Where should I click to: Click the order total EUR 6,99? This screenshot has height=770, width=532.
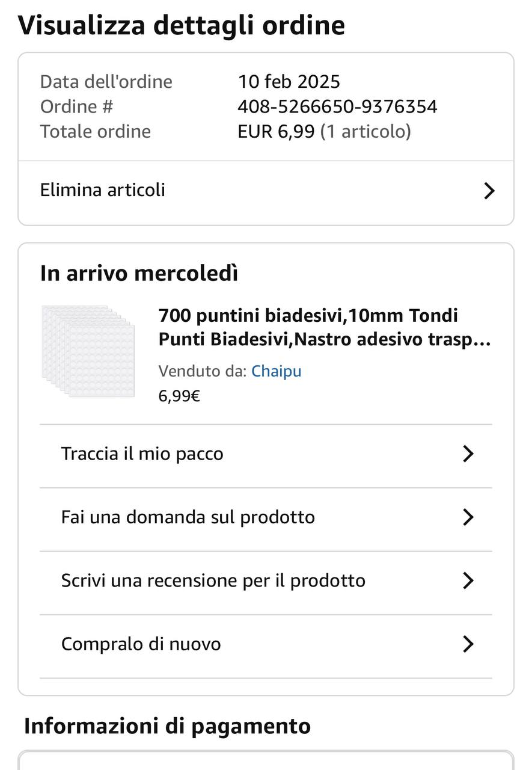(276, 131)
